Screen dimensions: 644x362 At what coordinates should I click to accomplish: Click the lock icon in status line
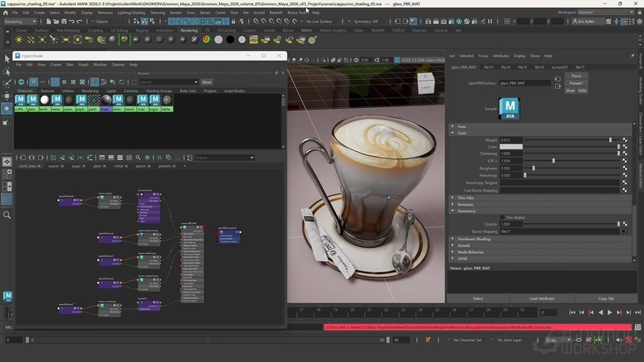(x=233, y=21)
